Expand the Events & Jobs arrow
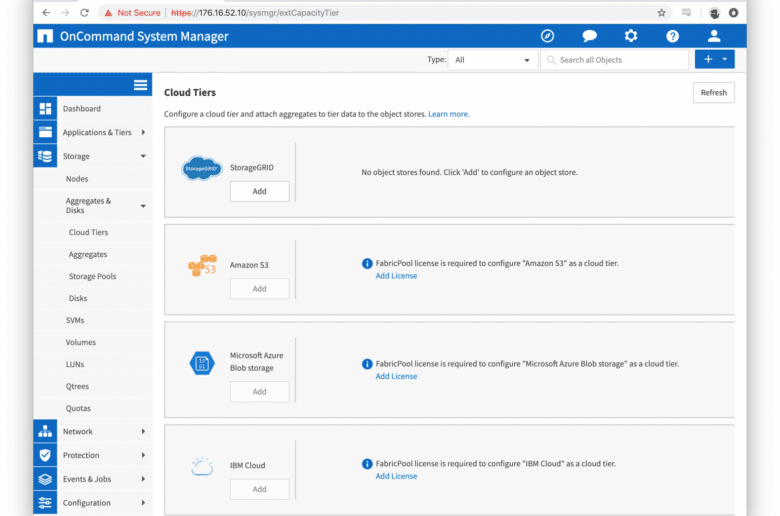The width and height of the screenshot is (780, 516). pyautogui.click(x=143, y=479)
